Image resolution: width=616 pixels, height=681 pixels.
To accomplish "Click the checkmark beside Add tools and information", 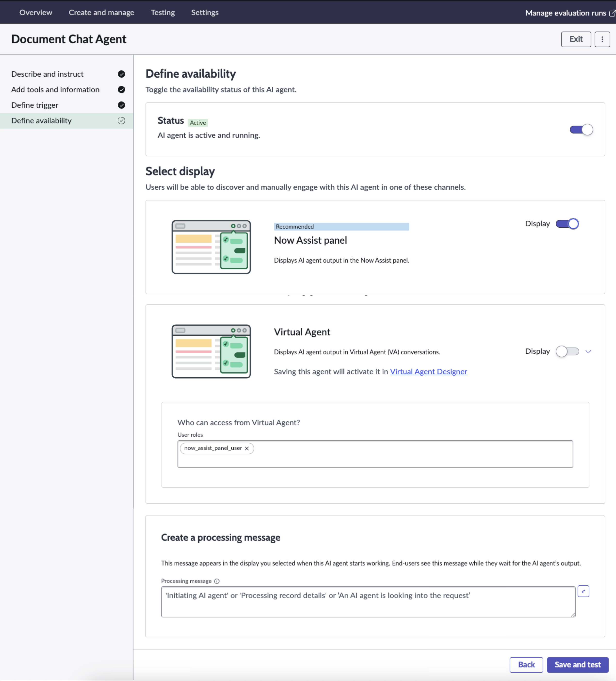I will 122,90.
